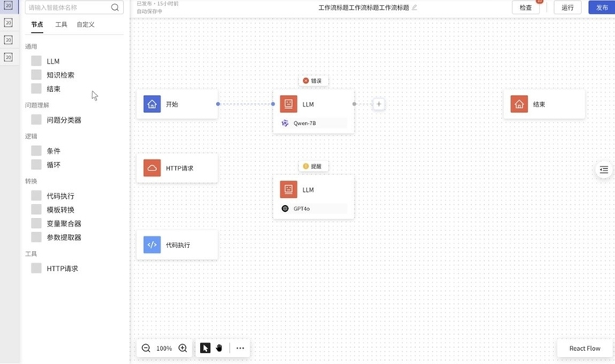Click the zoom in magnifier icon
Screen dimensions: 615x364
click(x=183, y=348)
